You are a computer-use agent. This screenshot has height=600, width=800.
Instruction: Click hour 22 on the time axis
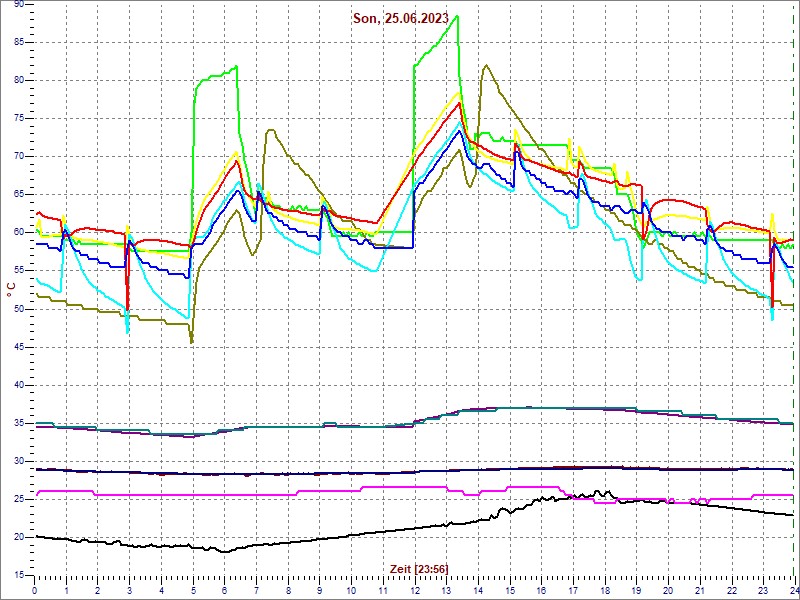732,590
